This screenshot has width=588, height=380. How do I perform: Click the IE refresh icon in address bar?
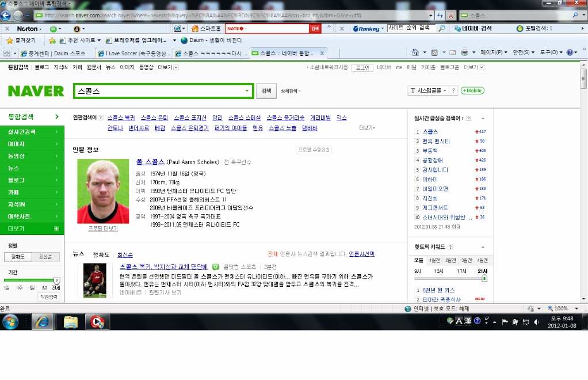[x=440, y=16]
